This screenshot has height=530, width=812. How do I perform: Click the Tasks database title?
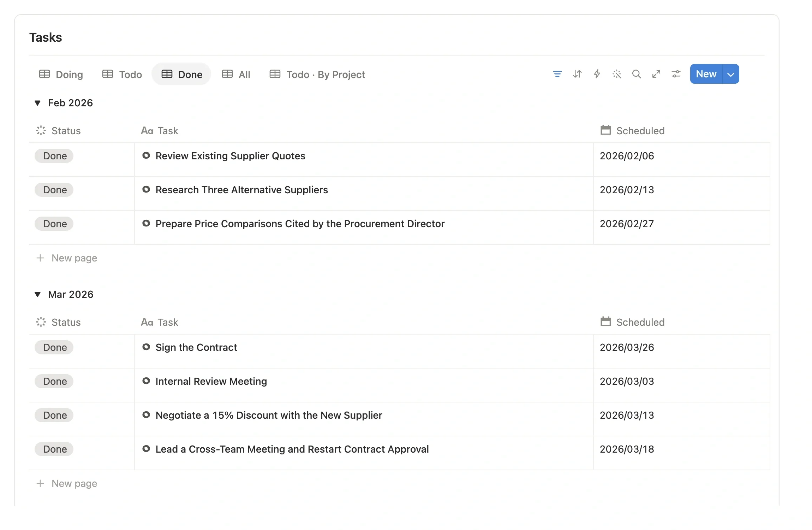pyautogui.click(x=46, y=37)
